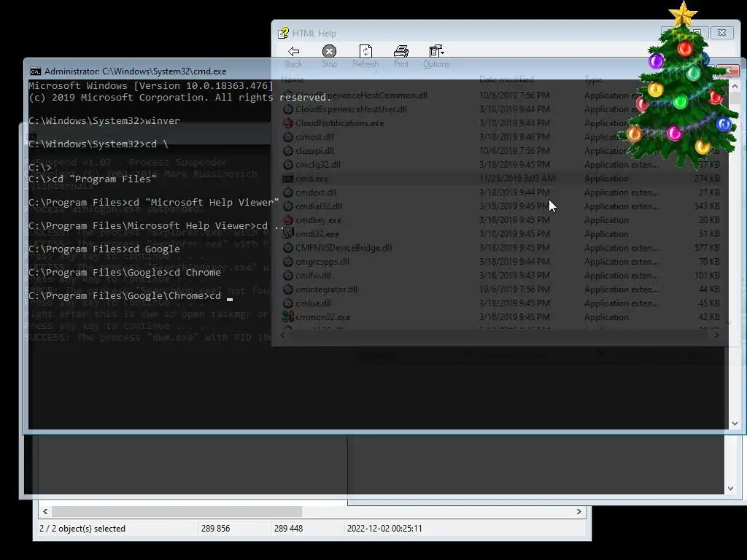This screenshot has height=560, width=747.
Task: Click the CloudNotifications.exe file icon
Action: coord(287,122)
